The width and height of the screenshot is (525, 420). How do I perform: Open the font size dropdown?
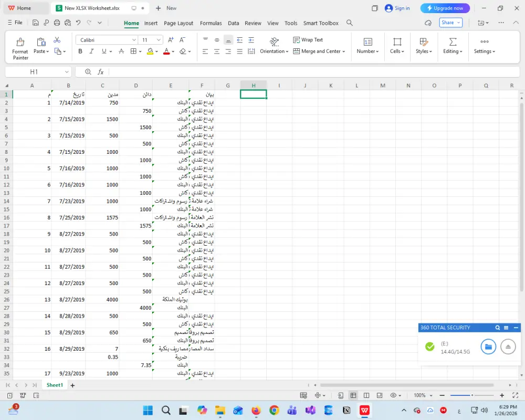click(x=159, y=39)
